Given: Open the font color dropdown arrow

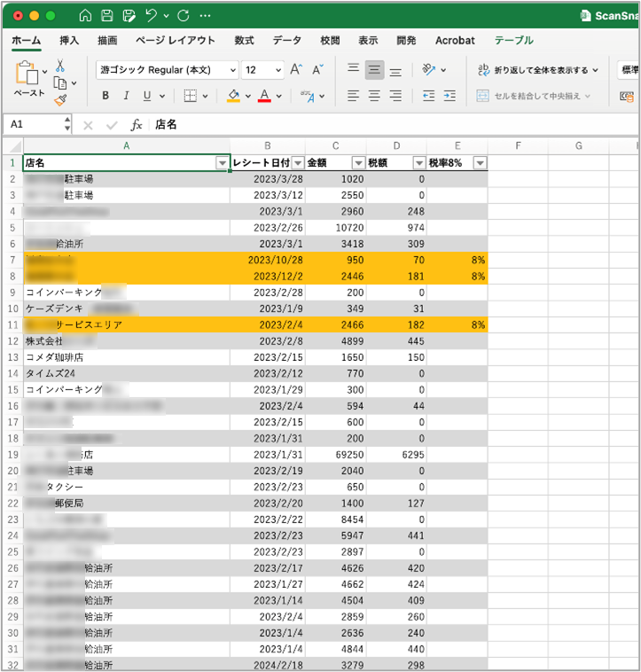Looking at the screenshot, I should click(279, 96).
